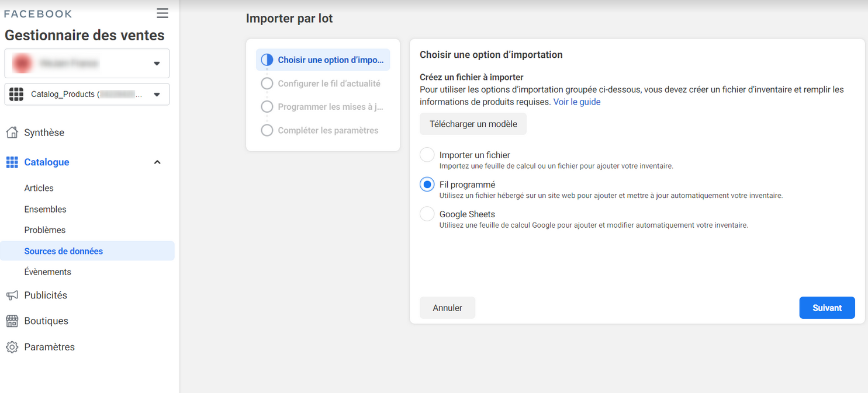Click the Créez un fichier à importer subheading
Image resolution: width=868 pixels, height=393 pixels.
tap(472, 77)
